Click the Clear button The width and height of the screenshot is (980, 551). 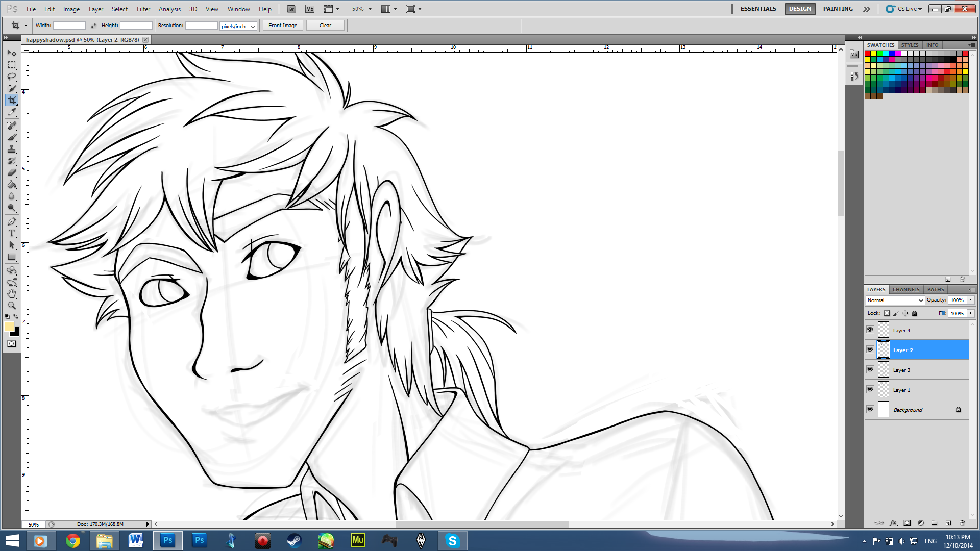tap(325, 26)
